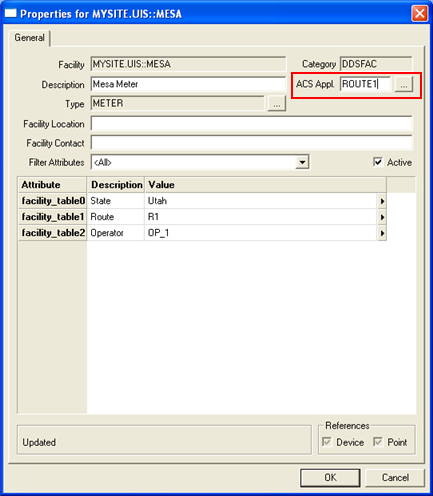Toggle the Device reference checkbox

pyautogui.click(x=327, y=442)
